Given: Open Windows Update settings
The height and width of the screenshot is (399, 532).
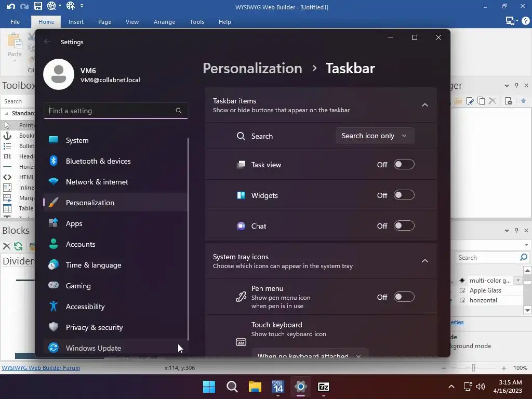Looking at the screenshot, I should (115, 348).
